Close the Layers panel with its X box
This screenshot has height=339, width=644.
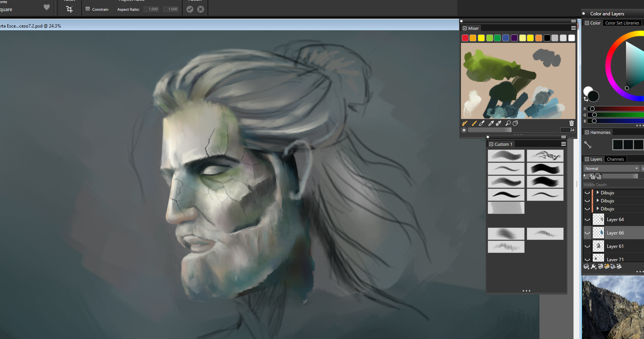587,160
